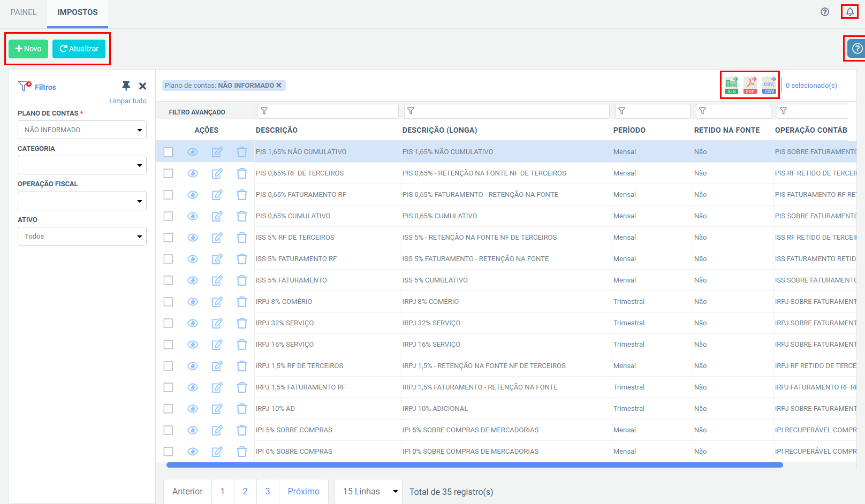Edit IRPJ 32% SERVIÇO row
The image size is (865, 504).
coord(217,323)
